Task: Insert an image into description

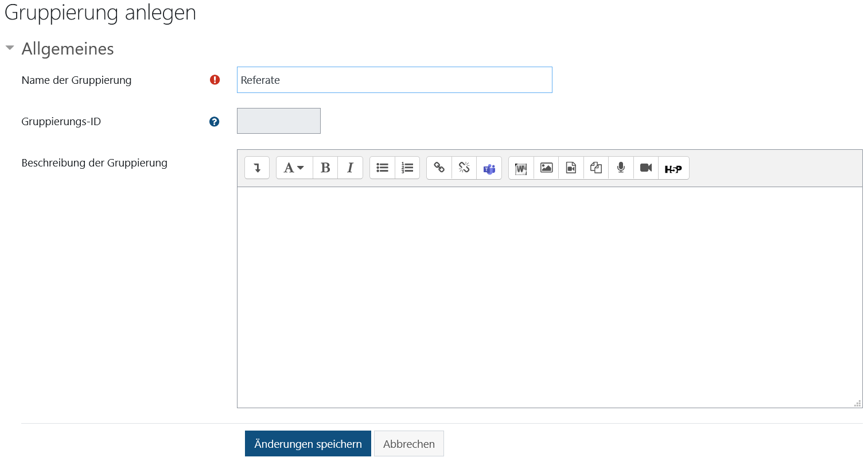Action: point(546,168)
